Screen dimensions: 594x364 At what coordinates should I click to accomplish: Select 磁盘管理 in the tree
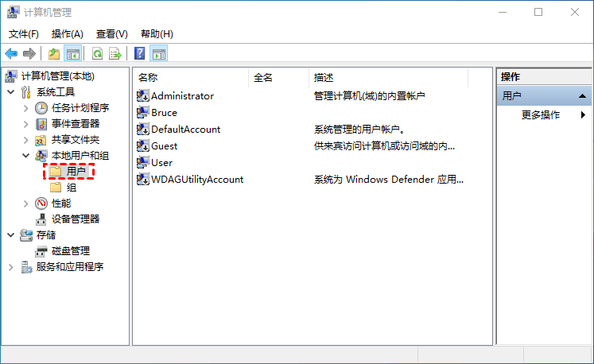click(x=70, y=250)
